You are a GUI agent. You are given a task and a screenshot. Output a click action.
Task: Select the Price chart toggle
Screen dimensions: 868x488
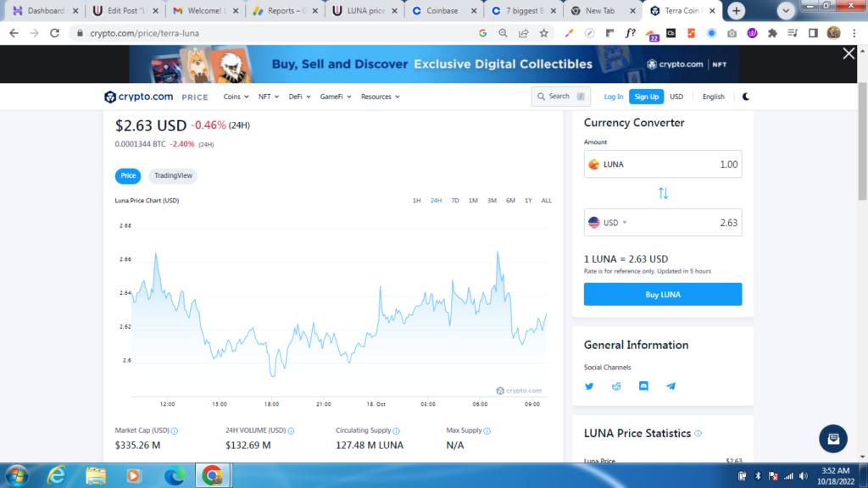click(x=128, y=175)
